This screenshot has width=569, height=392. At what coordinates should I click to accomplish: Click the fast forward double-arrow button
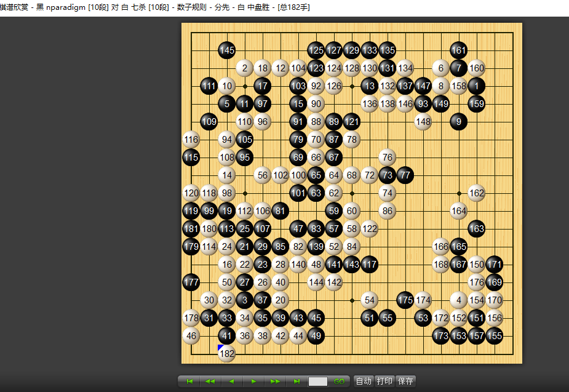[275, 382]
